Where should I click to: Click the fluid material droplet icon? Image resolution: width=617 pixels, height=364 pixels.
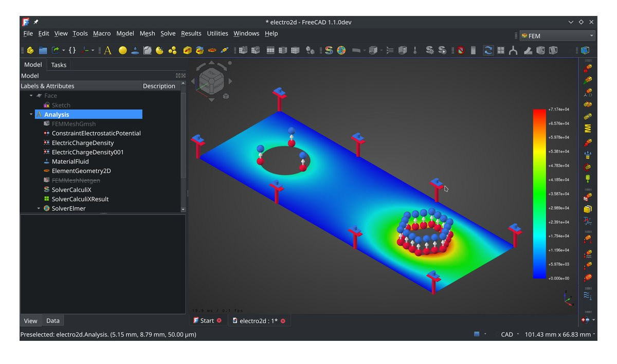[135, 50]
